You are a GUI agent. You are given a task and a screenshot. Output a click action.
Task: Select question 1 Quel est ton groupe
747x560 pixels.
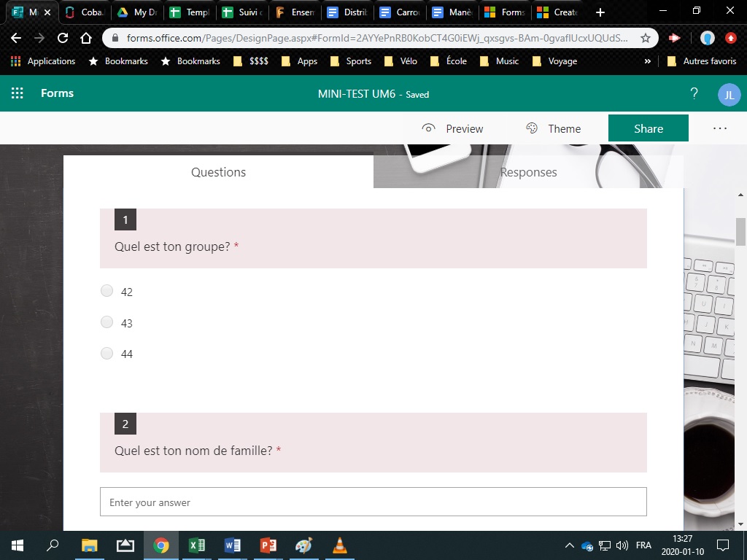point(373,238)
